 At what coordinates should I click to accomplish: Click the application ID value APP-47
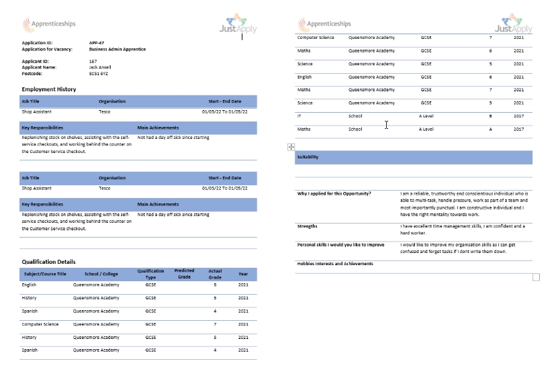click(97, 43)
